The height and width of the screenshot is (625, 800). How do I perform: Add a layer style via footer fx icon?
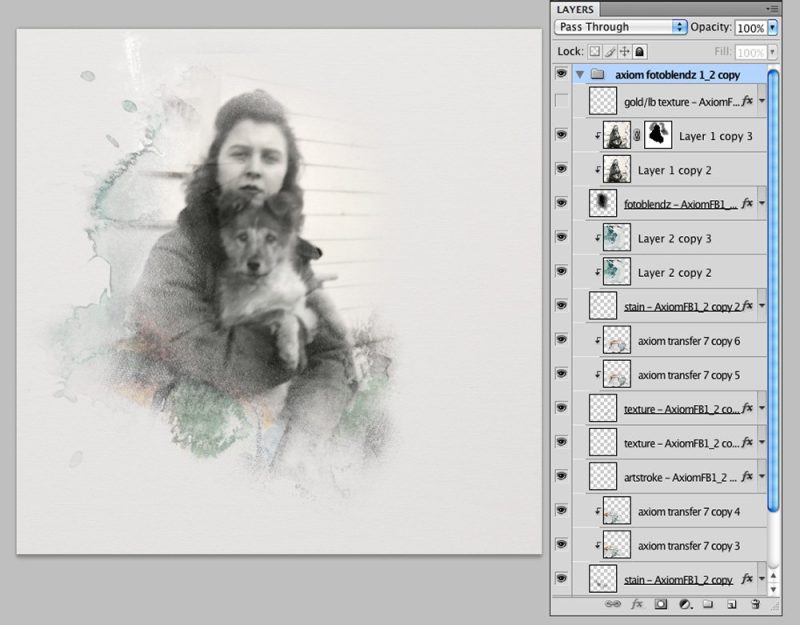pos(637,605)
